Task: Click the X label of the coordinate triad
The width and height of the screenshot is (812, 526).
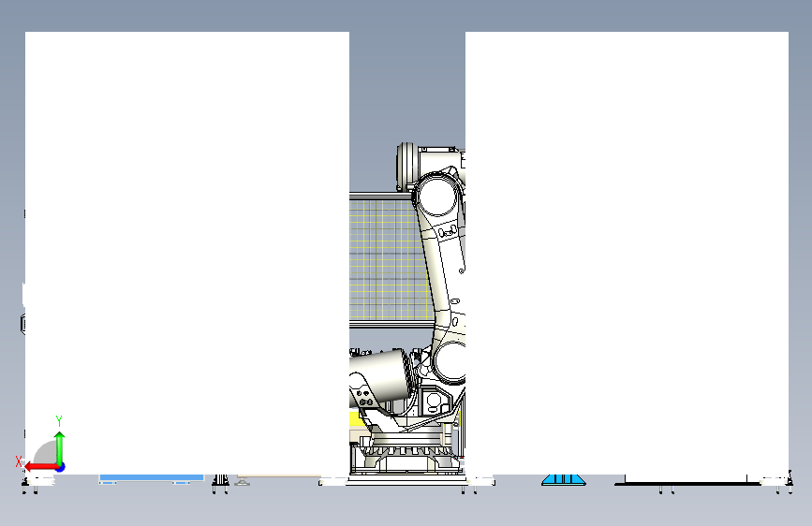Action: click(x=19, y=461)
